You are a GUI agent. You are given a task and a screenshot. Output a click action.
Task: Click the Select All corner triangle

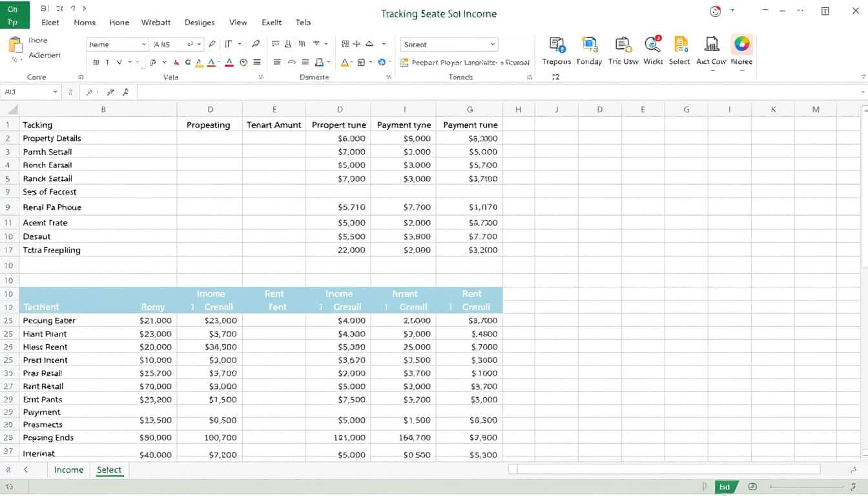coord(13,110)
